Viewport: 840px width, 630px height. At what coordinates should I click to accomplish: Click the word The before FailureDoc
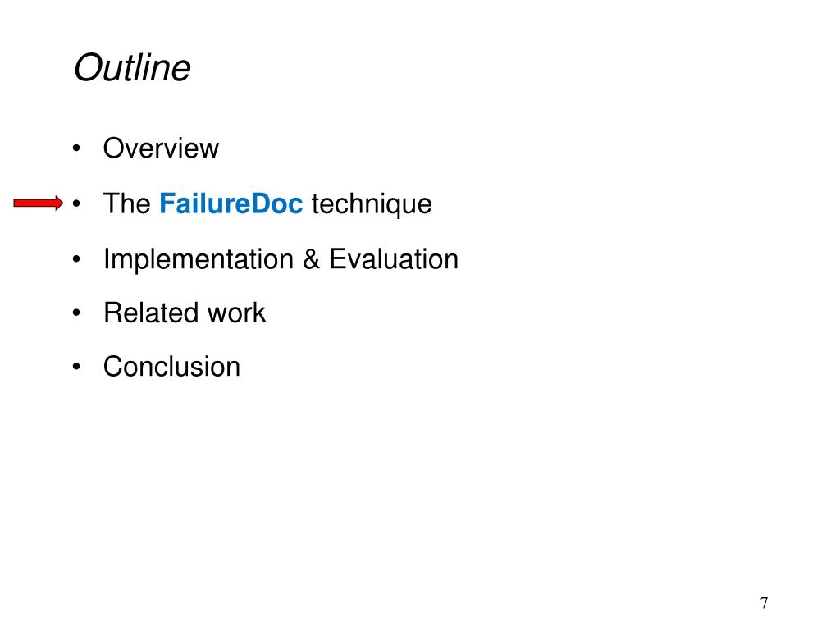tap(126, 203)
